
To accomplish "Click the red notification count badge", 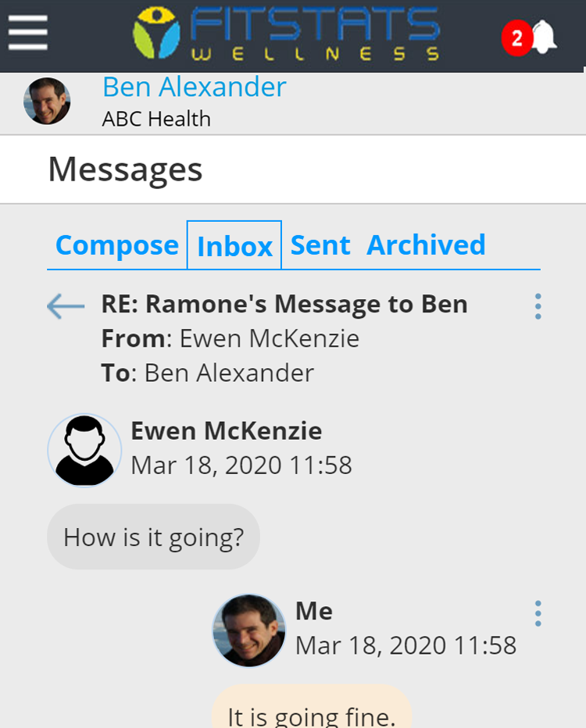I will pyautogui.click(x=516, y=38).
